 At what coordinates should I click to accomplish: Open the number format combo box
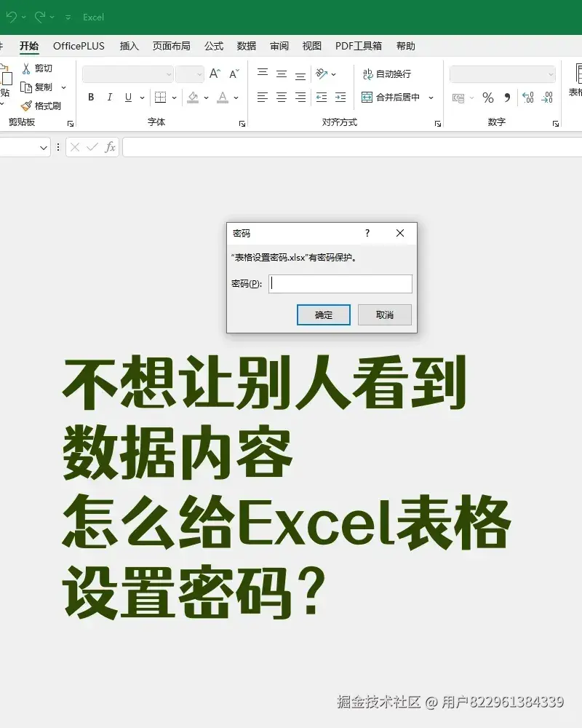pos(503,74)
